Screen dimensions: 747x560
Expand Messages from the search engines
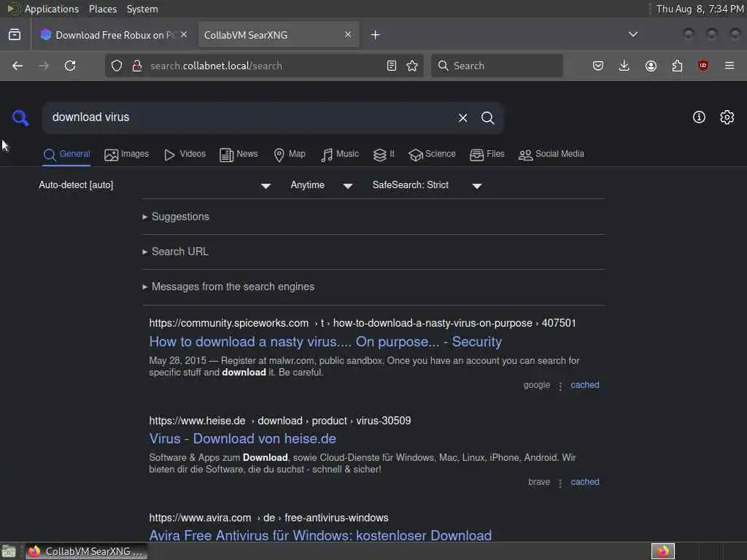[x=228, y=287]
